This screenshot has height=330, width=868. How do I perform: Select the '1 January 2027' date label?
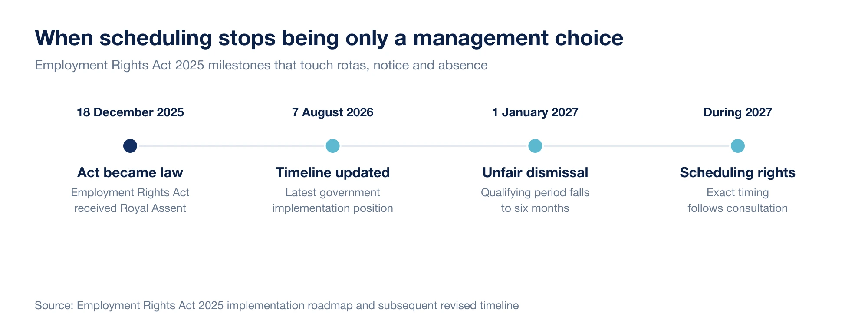point(535,112)
